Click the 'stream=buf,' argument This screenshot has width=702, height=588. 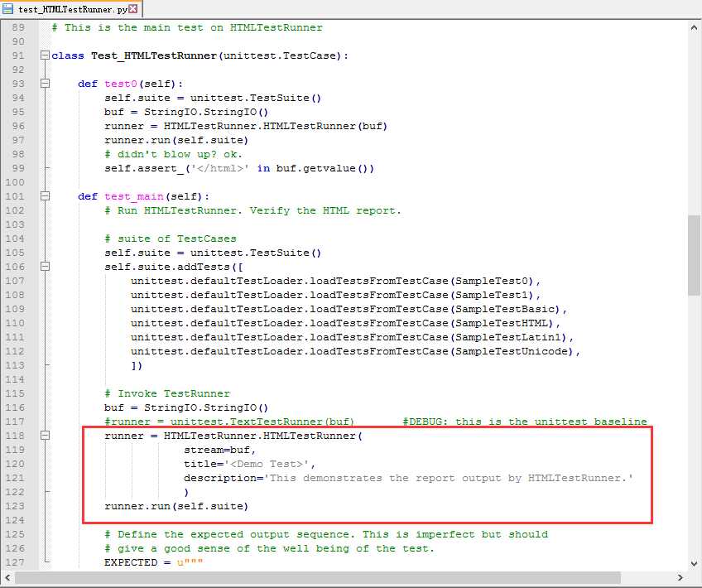pos(220,450)
